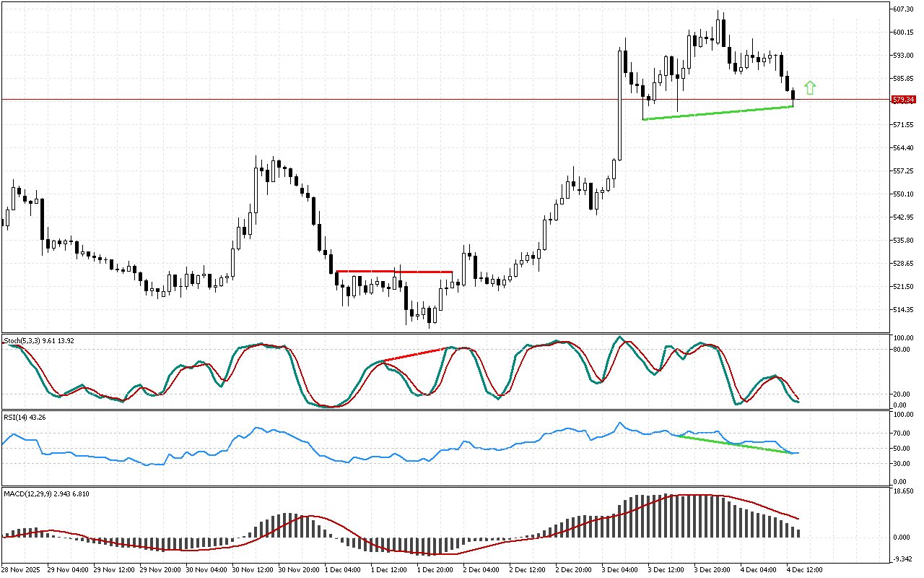Select the green support trendline under price
Screen dimensions: 924x578
coord(718,113)
